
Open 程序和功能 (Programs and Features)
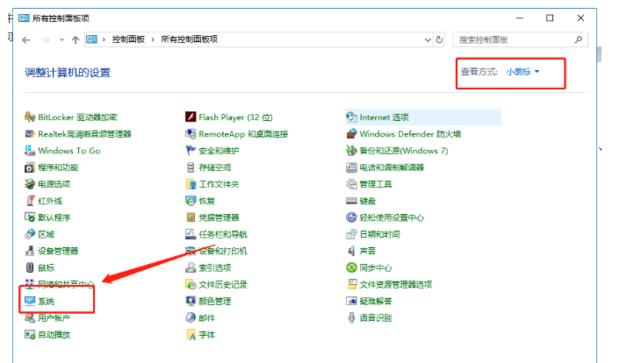point(51,167)
